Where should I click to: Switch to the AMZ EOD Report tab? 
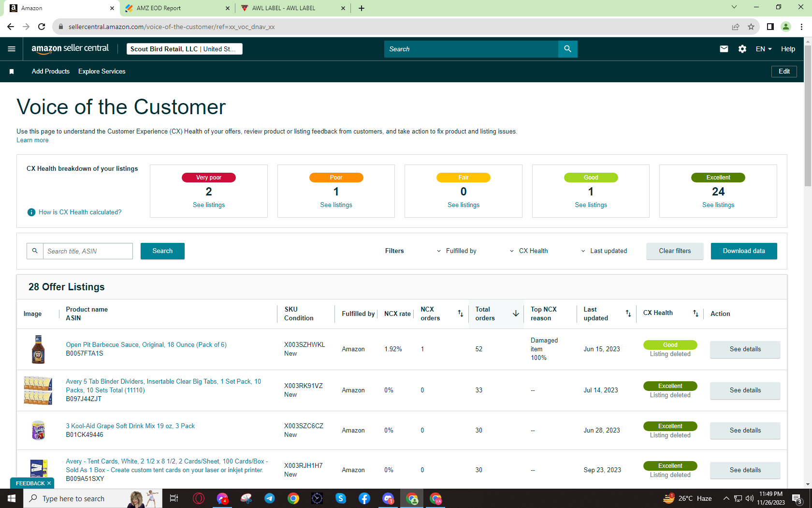click(177, 8)
